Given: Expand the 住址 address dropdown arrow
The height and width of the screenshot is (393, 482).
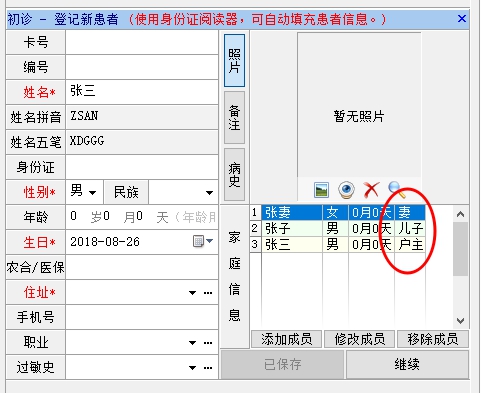Looking at the screenshot, I should tap(192, 293).
